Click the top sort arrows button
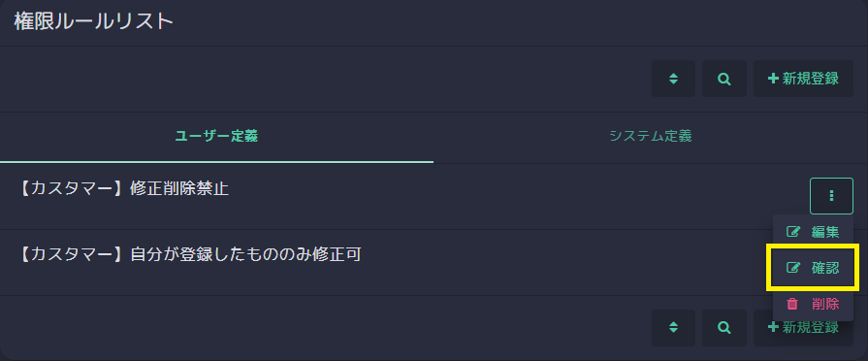868x361 pixels. point(673,79)
